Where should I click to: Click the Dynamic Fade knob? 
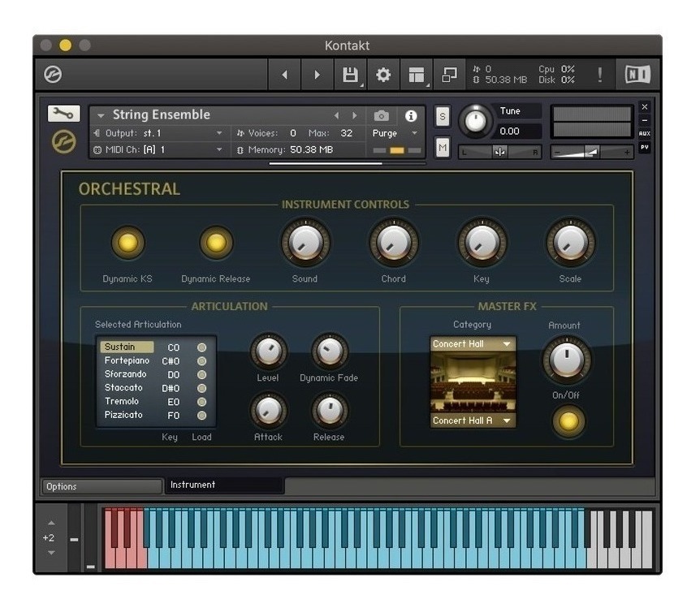pyautogui.click(x=330, y=351)
